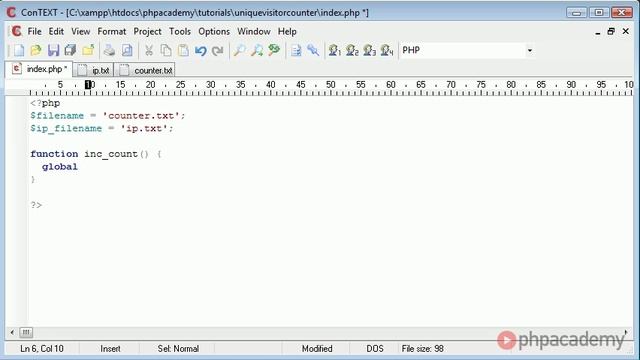Click the $filename variable in code

(x=57, y=116)
